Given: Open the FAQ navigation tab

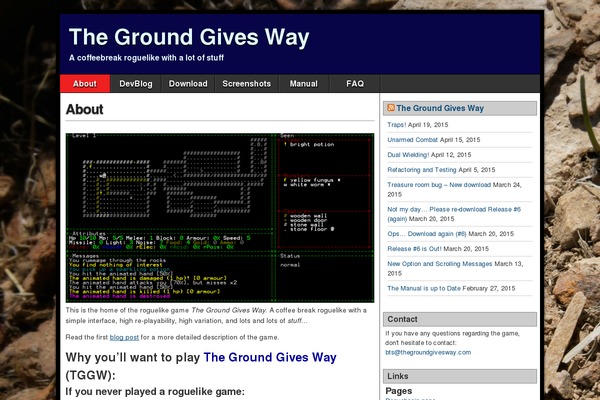Looking at the screenshot, I should [355, 83].
